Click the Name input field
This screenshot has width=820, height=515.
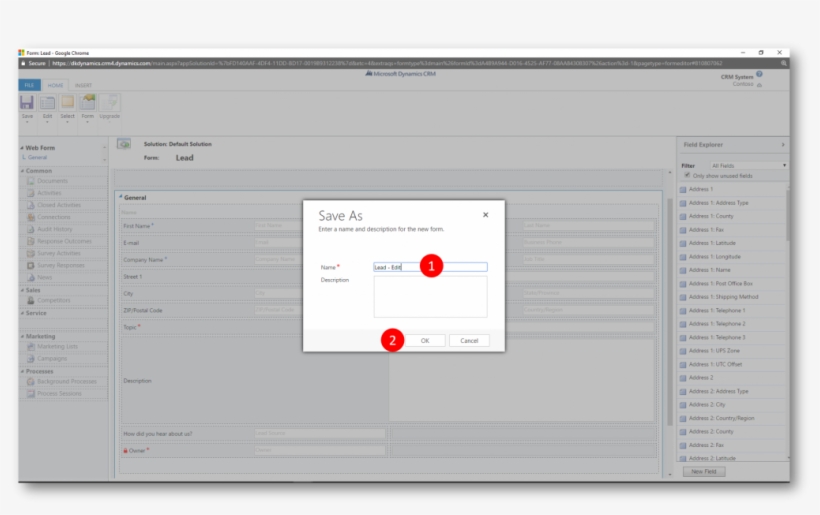pos(430,267)
